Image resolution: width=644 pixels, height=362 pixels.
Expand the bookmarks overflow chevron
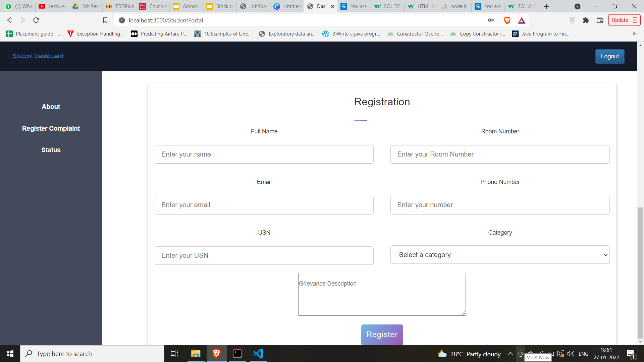click(x=634, y=34)
